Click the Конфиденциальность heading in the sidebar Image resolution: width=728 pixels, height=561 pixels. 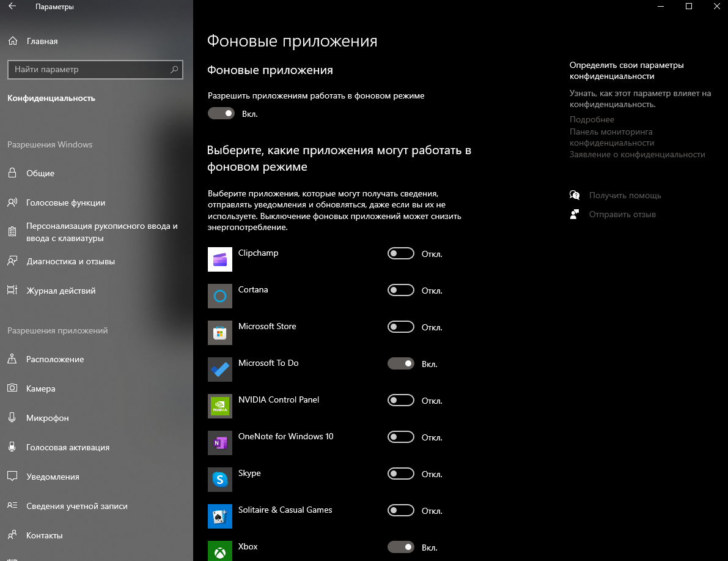click(51, 98)
